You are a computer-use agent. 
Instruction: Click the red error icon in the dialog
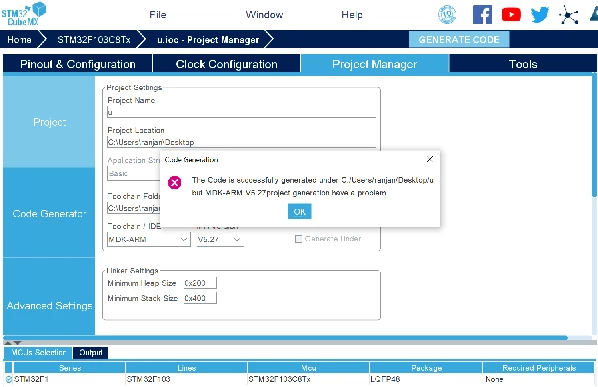click(x=175, y=183)
